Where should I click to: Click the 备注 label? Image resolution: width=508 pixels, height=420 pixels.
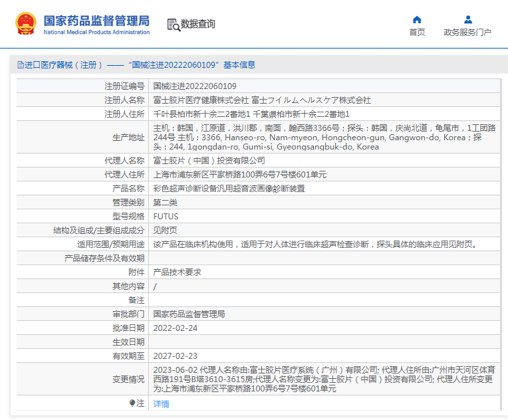(136, 300)
